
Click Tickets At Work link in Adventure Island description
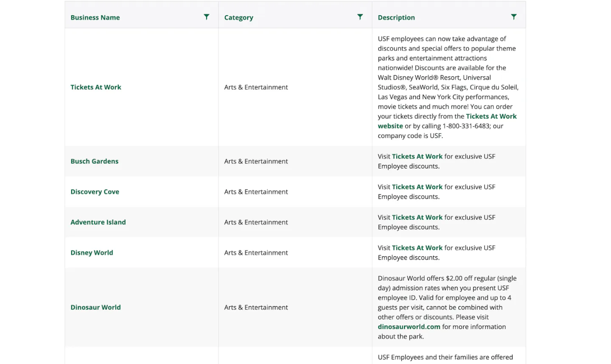point(417,218)
